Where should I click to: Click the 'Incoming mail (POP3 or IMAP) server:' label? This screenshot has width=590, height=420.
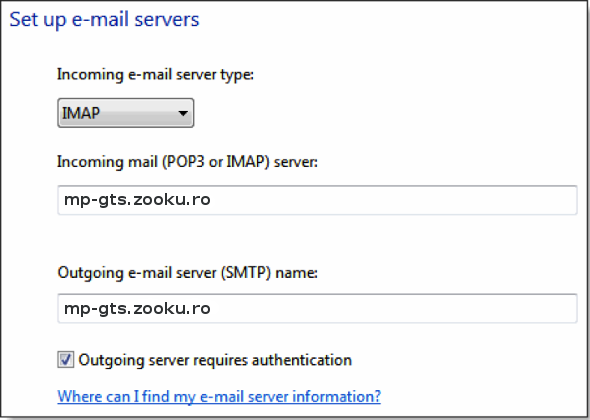click(x=187, y=162)
